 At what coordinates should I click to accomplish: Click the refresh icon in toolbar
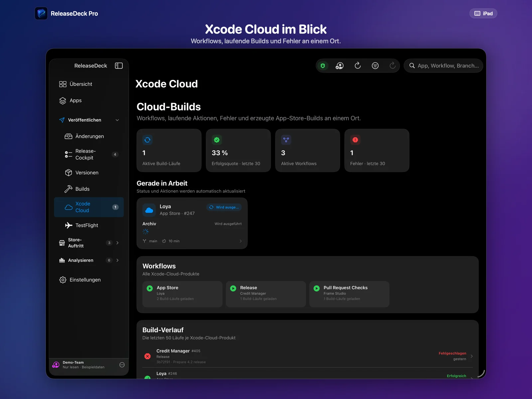pyautogui.click(x=358, y=66)
